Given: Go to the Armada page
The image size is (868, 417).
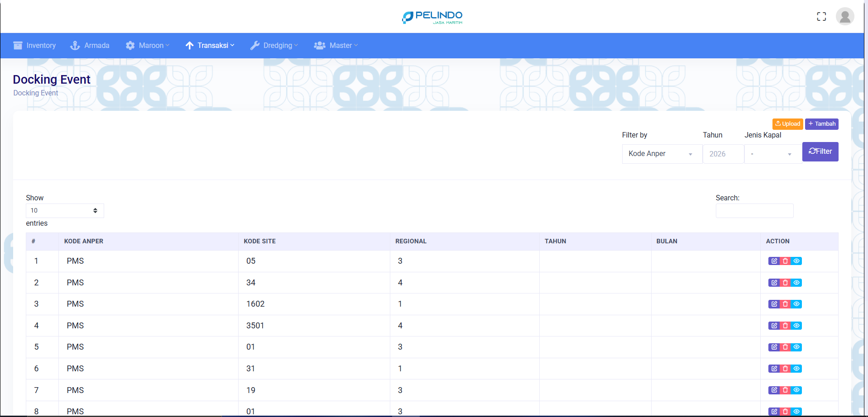Looking at the screenshot, I should point(90,45).
